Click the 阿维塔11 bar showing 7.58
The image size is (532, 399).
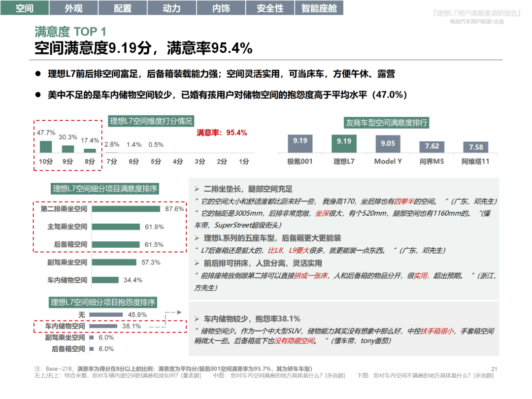click(x=476, y=147)
